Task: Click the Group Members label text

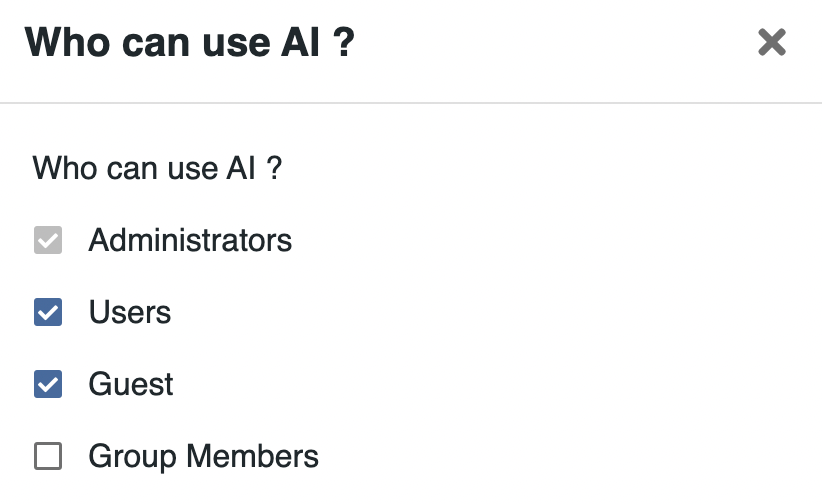Action: pyautogui.click(x=203, y=457)
